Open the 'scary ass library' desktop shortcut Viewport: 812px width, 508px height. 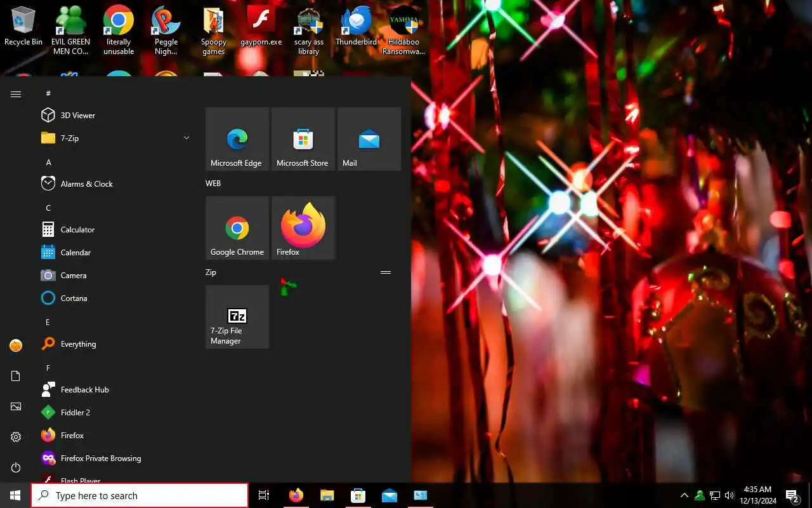coord(309,30)
